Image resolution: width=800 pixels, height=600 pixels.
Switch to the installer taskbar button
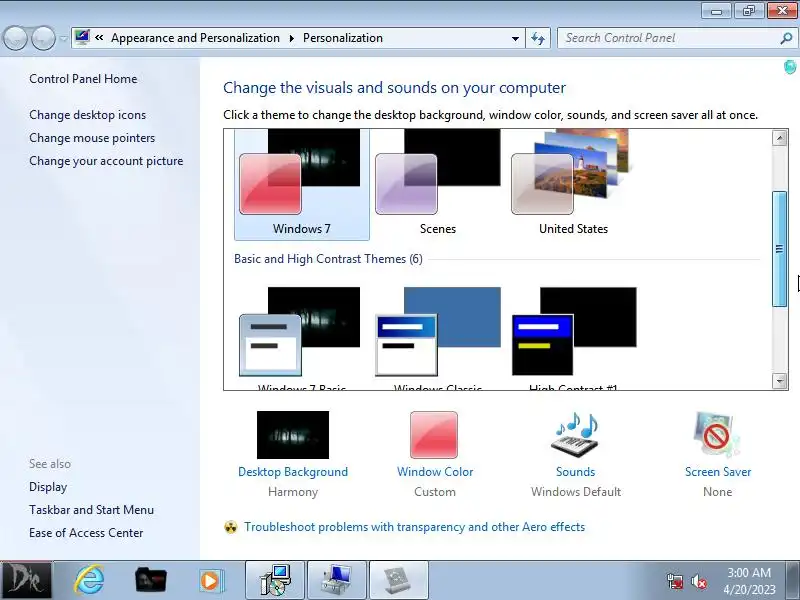click(275, 580)
